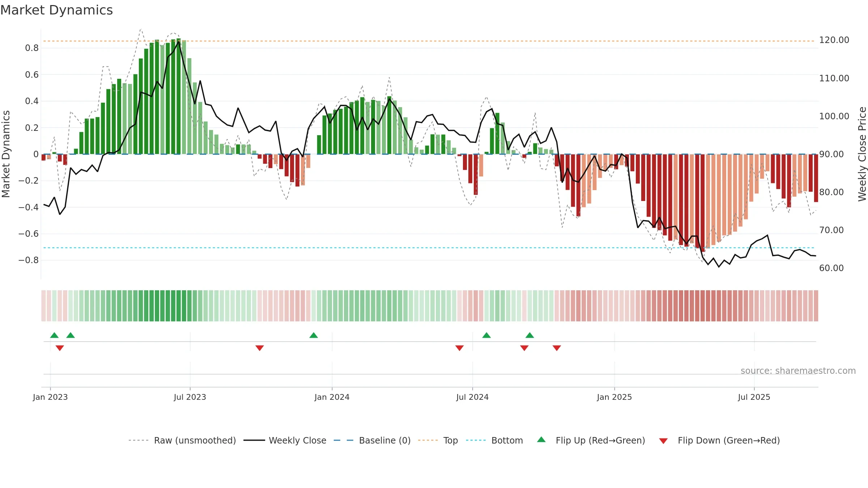Click the last flip-down marker near October 2024
Image resolution: width=868 pixels, height=488 pixels.
point(557,348)
